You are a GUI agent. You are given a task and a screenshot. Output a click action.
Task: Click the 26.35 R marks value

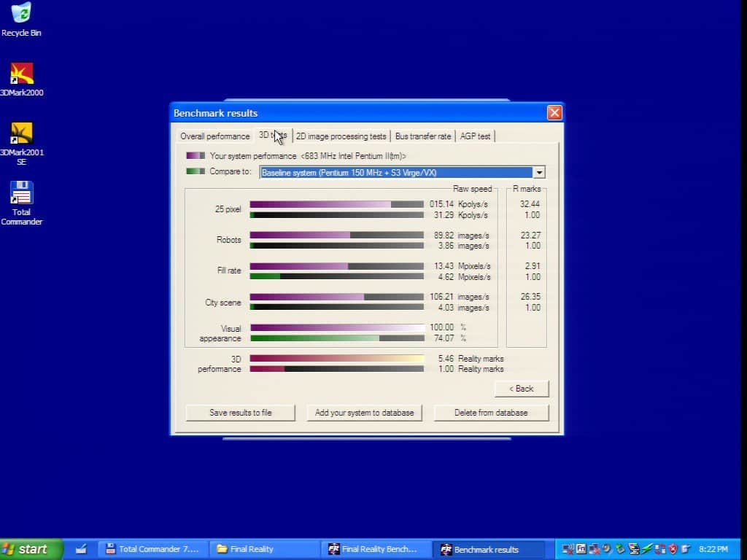click(x=530, y=297)
